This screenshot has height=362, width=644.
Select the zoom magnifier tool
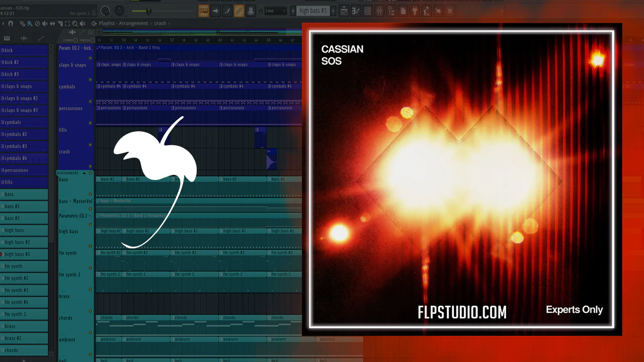(74, 24)
